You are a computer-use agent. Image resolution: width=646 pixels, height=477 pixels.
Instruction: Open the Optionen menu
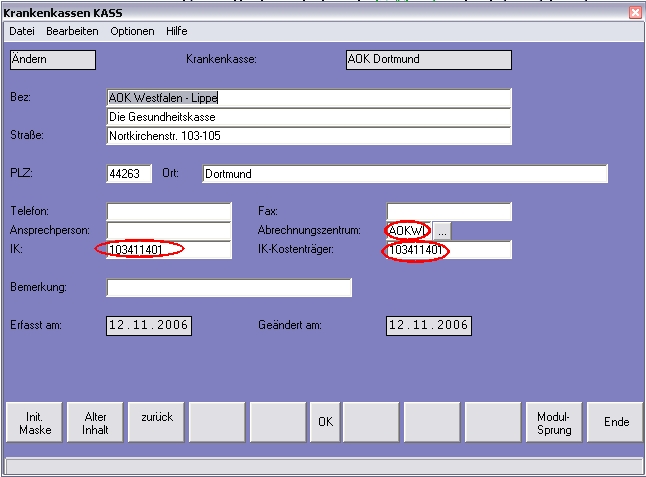pyautogui.click(x=132, y=31)
